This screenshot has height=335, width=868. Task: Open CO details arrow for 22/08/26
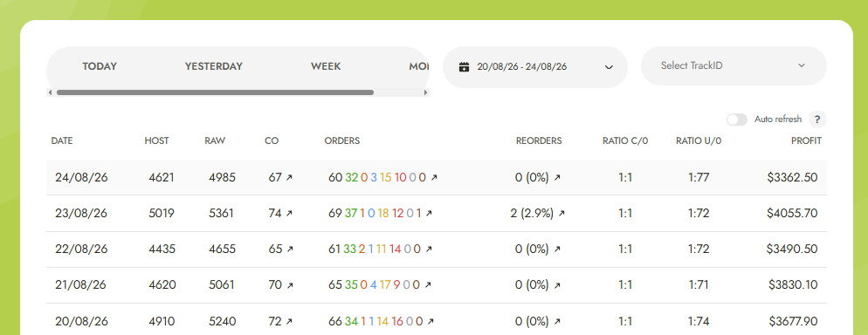[x=289, y=250]
